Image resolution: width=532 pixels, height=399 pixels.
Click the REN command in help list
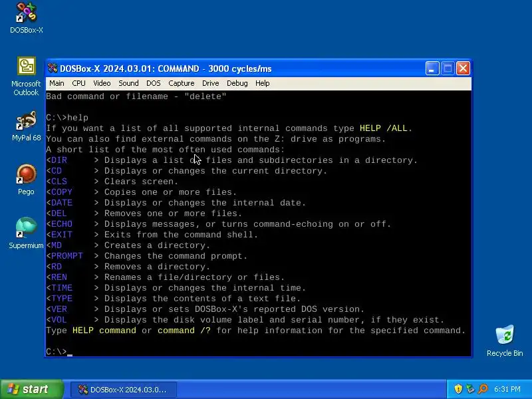pyautogui.click(x=59, y=277)
